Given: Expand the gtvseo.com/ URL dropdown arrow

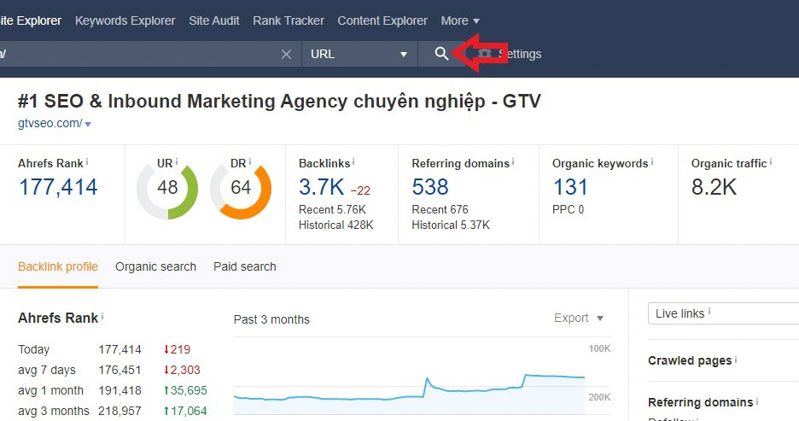Looking at the screenshot, I should point(88,124).
